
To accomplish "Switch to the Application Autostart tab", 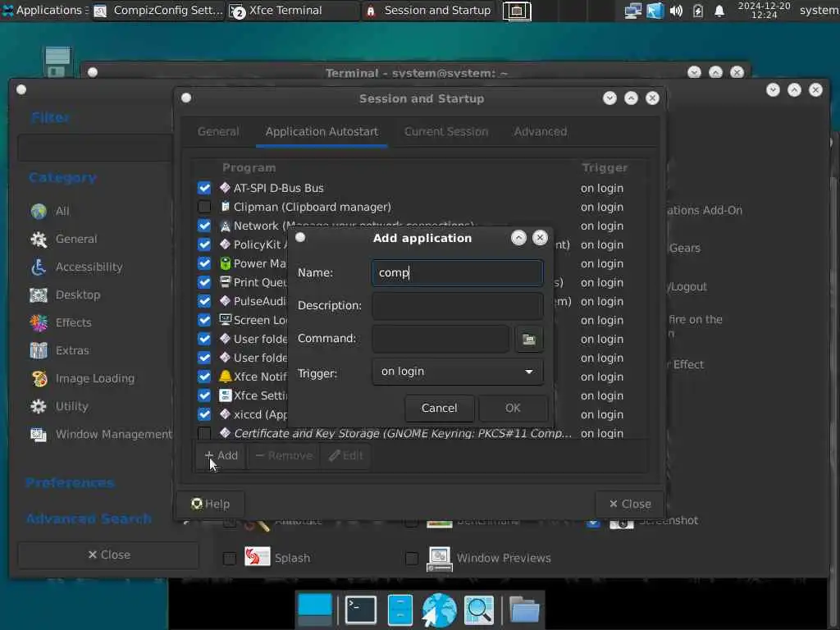I will pyautogui.click(x=322, y=132).
